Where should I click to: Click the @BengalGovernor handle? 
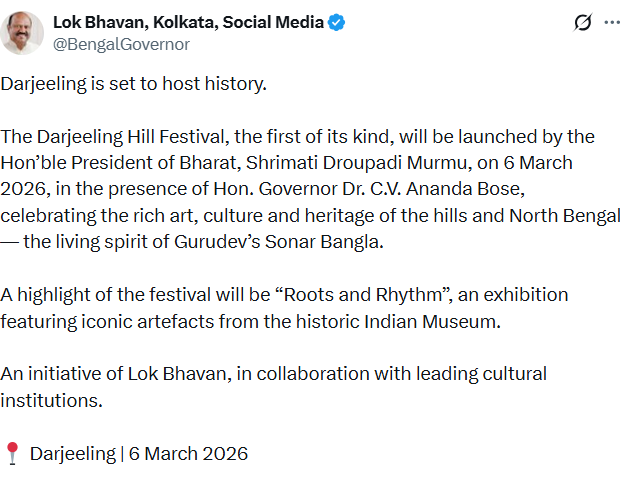coord(121,44)
